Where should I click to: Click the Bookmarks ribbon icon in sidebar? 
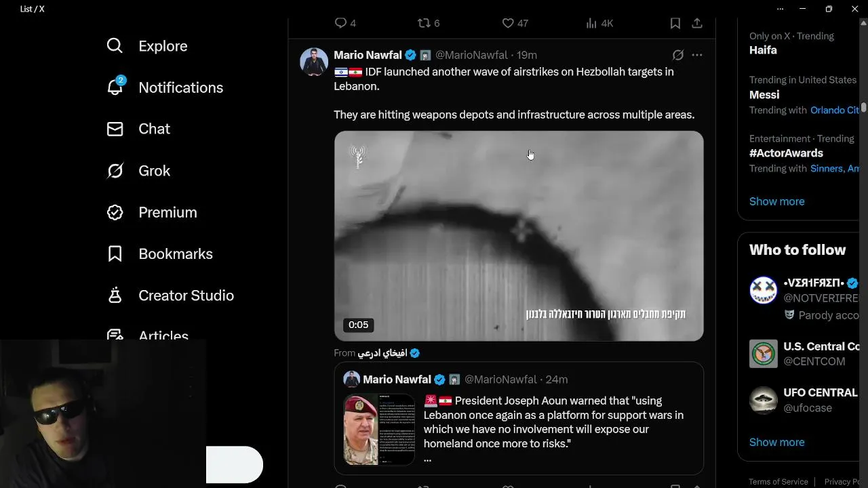point(115,253)
